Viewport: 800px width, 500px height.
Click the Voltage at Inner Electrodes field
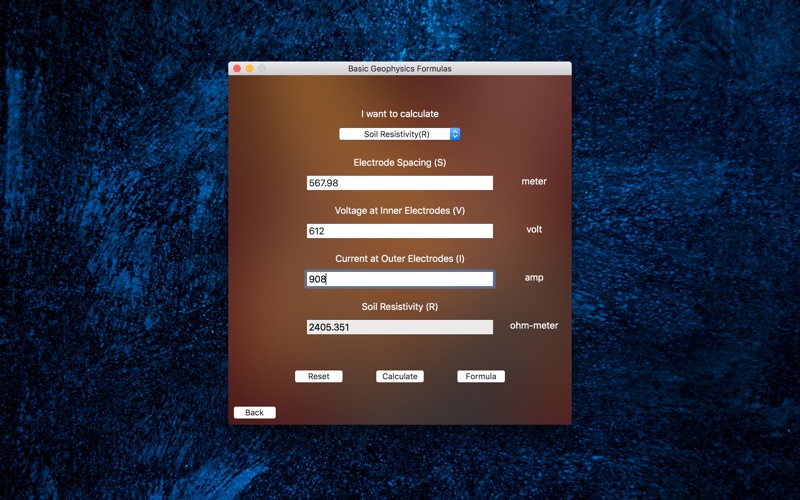click(399, 231)
